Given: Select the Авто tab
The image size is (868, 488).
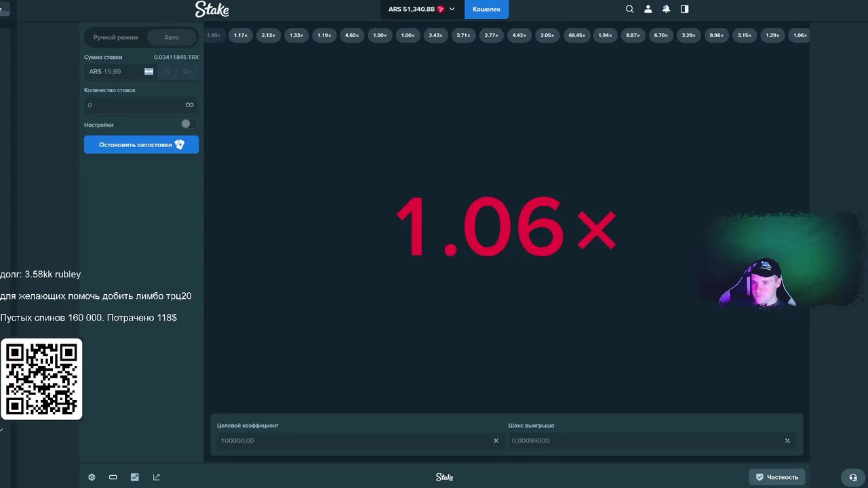Looking at the screenshot, I should click(x=172, y=37).
